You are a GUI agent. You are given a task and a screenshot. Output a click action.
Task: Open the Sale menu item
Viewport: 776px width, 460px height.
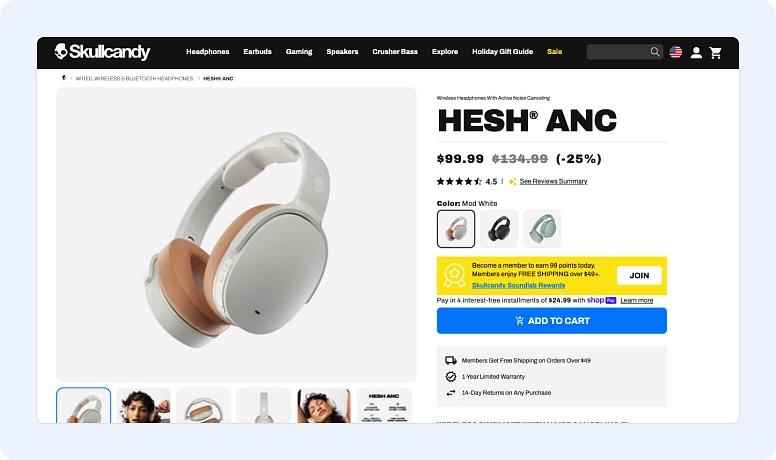point(554,51)
